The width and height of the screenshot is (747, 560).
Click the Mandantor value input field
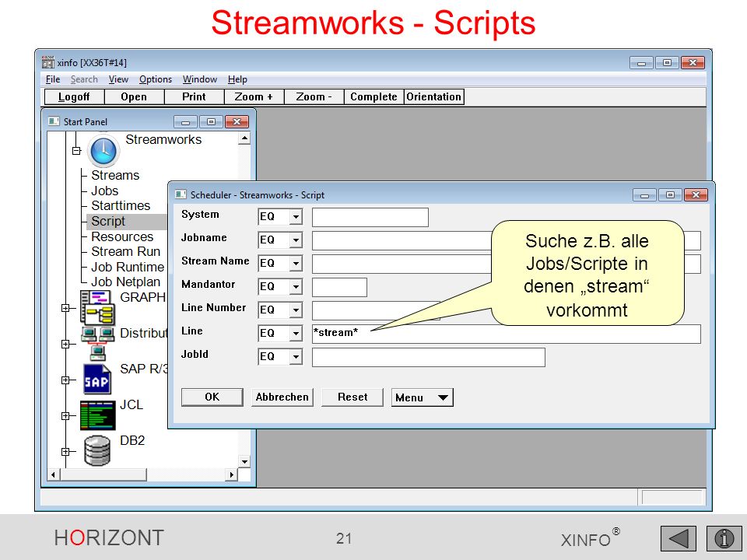click(x=340, y=287)
